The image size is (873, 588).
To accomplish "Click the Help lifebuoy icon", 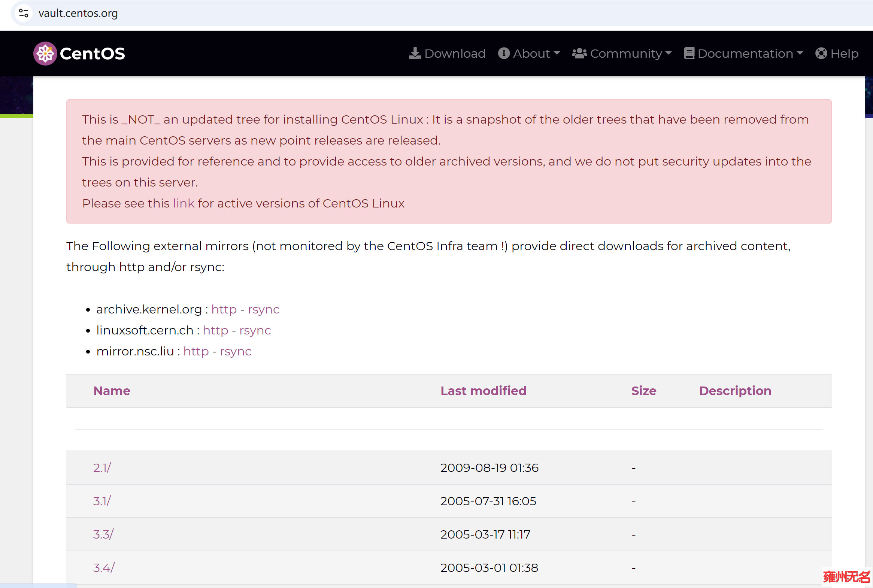I will pyautogui.click(x=821, y=53).
